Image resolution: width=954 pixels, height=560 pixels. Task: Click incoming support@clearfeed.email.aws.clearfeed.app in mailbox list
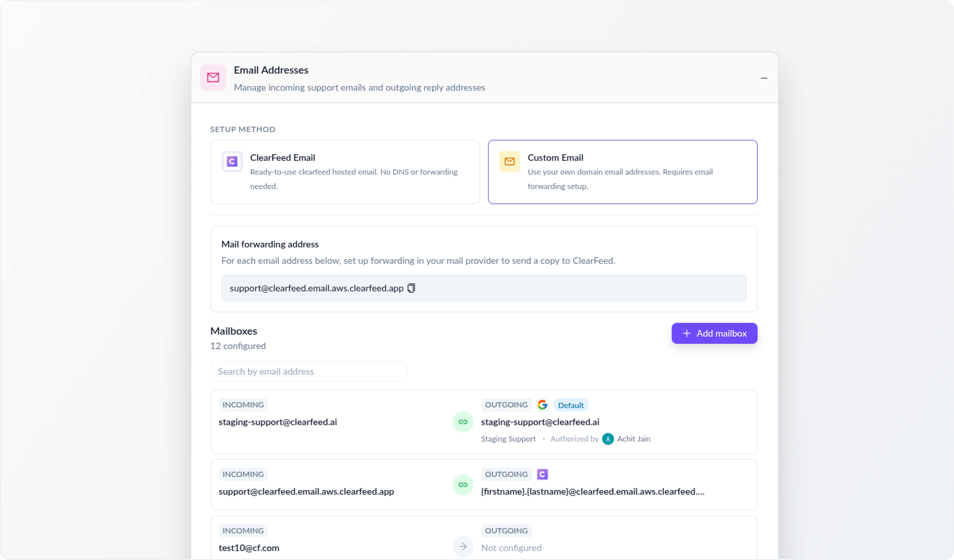coord(306,492)
